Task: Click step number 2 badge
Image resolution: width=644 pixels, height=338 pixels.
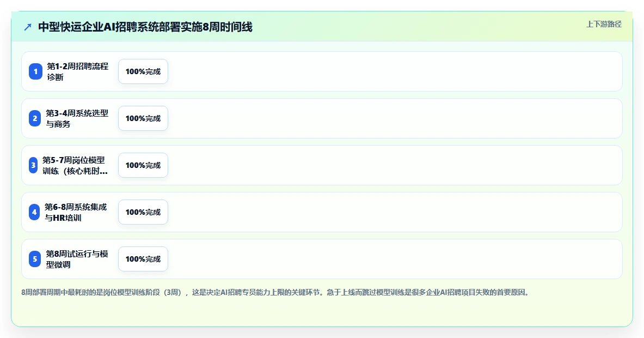Action: (x=35, y=118)
